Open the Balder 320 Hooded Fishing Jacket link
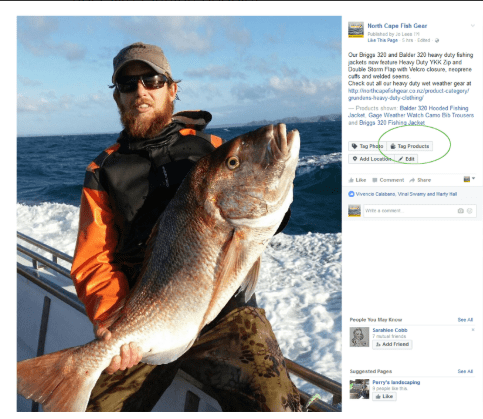The height and width of the screenshot is (419, 483). coord(408,112)
